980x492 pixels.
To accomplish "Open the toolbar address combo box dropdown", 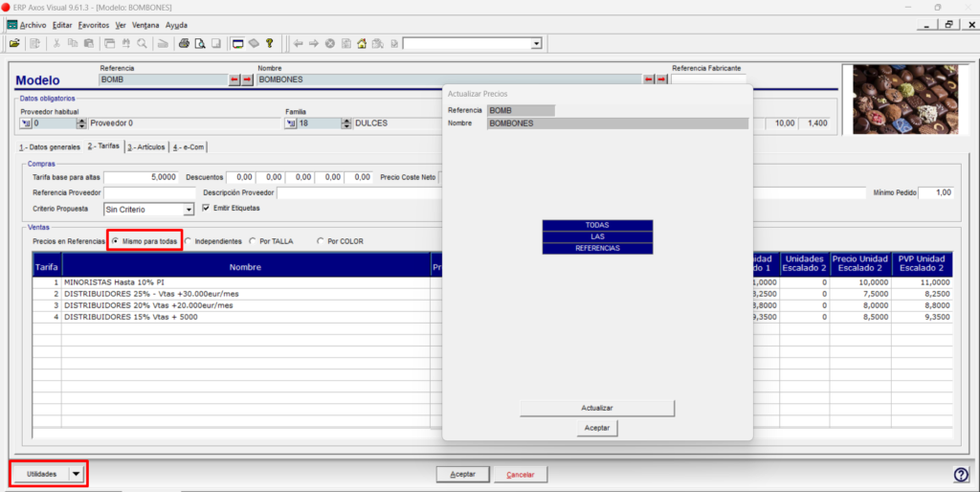I will point(536,44).
